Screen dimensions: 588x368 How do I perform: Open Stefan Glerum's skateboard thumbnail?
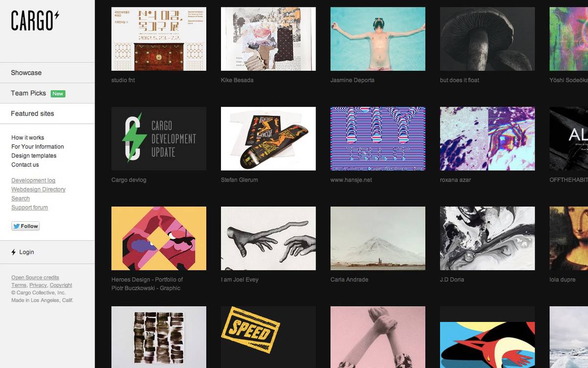click(x=268, y=138)
